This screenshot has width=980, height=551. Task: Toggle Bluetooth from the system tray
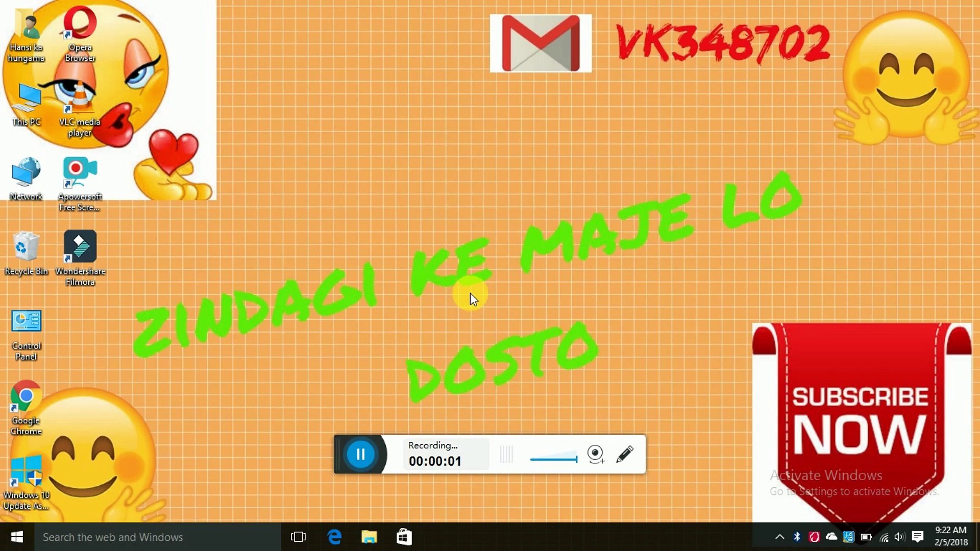coord(797,537)
